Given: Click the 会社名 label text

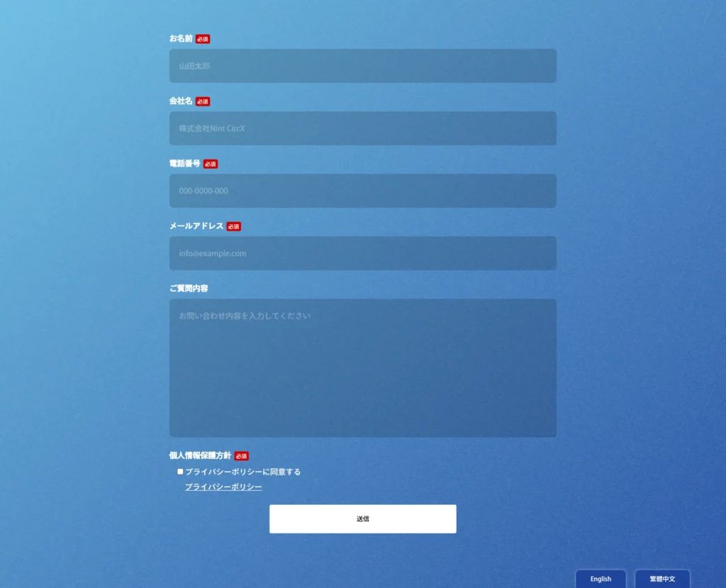Looking at the screenshot, I should (x=181, y=101).
